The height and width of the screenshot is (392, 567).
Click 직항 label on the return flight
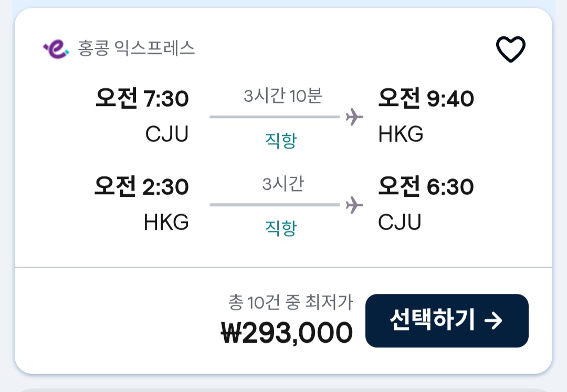click(x=281, y=228)
